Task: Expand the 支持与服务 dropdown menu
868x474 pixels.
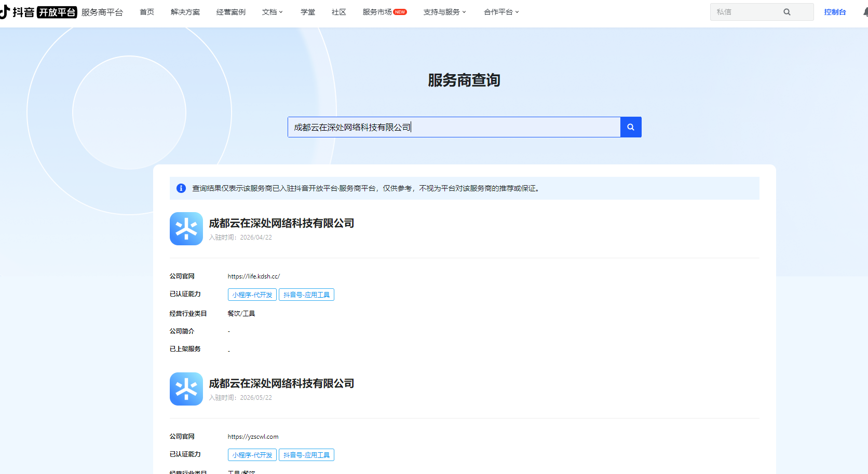Action: point(445,12)
